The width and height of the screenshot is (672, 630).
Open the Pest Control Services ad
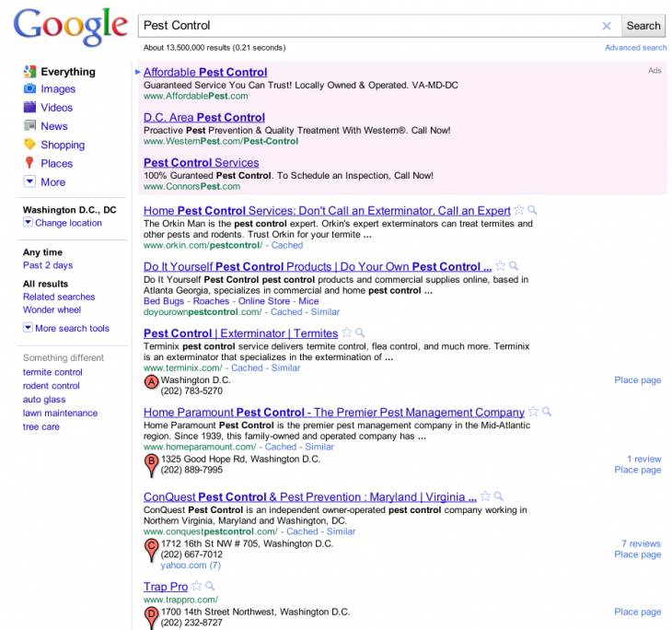click(201, 162)
